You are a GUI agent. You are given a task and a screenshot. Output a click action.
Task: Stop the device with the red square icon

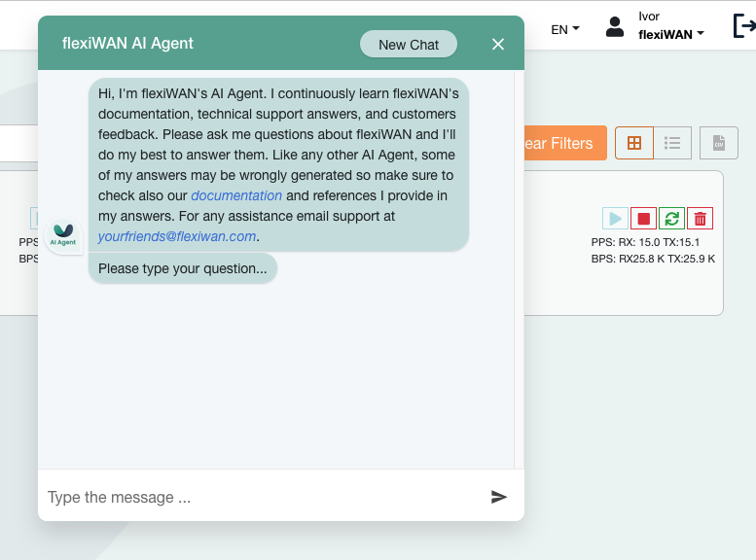coord(644,219)
